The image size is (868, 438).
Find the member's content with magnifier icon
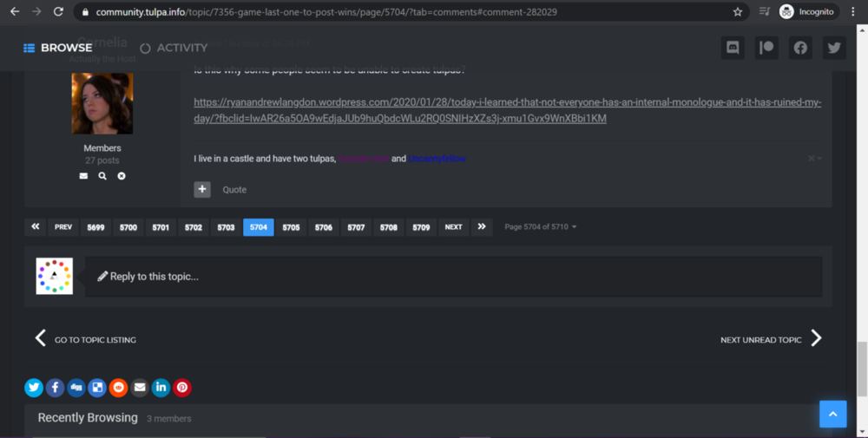coord(102,176)
